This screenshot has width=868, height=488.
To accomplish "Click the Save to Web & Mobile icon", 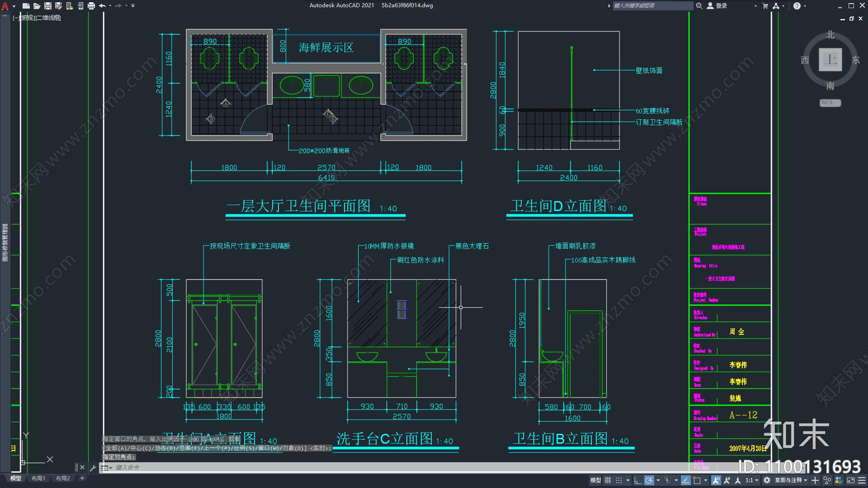I will 80,6.
